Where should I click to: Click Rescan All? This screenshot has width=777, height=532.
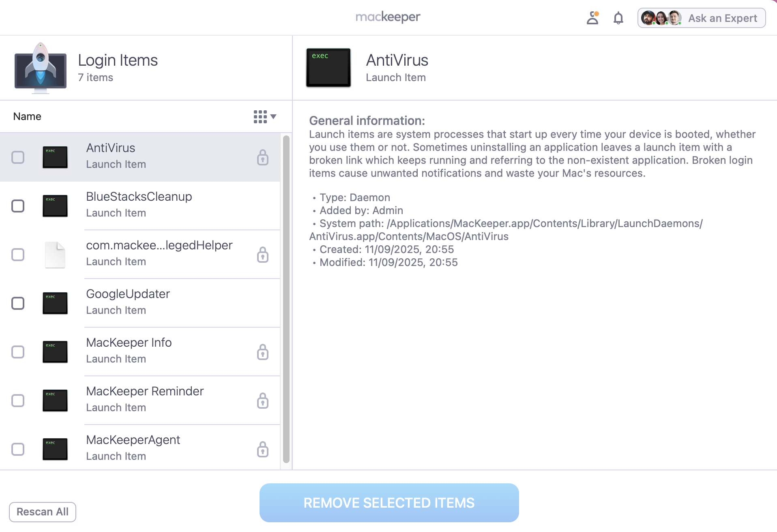[42, 512]
